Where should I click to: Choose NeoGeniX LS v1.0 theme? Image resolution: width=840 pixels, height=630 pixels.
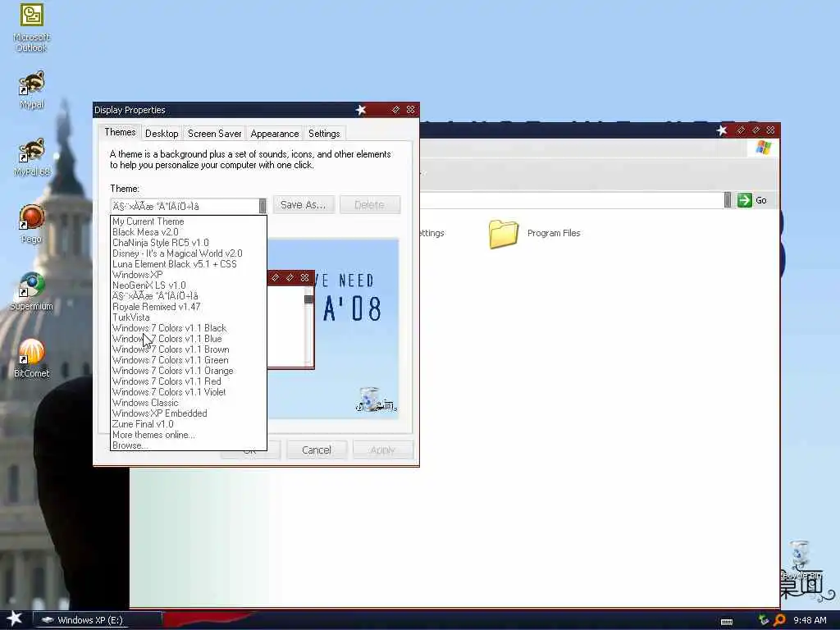coord(188,285)
